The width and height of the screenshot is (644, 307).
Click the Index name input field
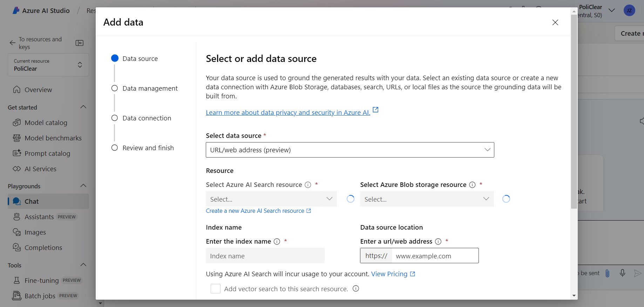coord(265,256)
